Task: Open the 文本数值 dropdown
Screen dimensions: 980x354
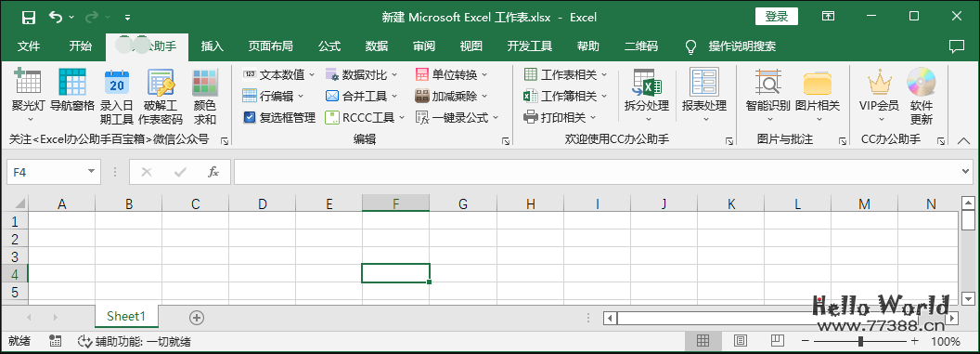Action: point(278,75)
